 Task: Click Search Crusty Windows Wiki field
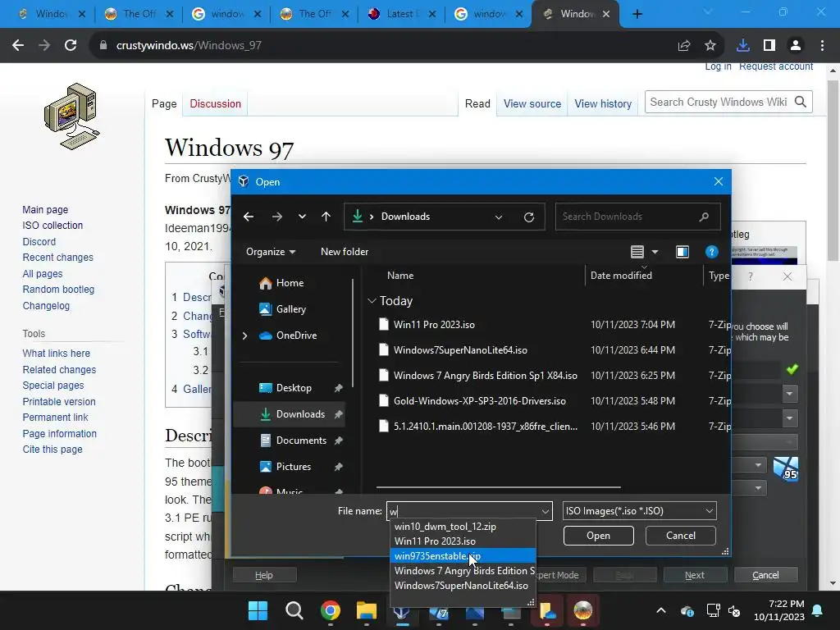[719, 102]
